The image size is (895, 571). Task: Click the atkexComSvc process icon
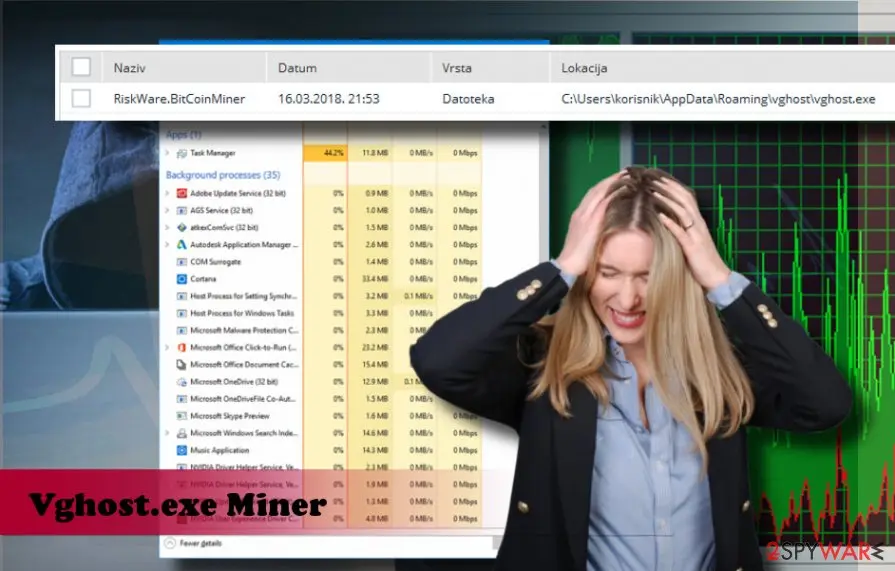point(182,227)
